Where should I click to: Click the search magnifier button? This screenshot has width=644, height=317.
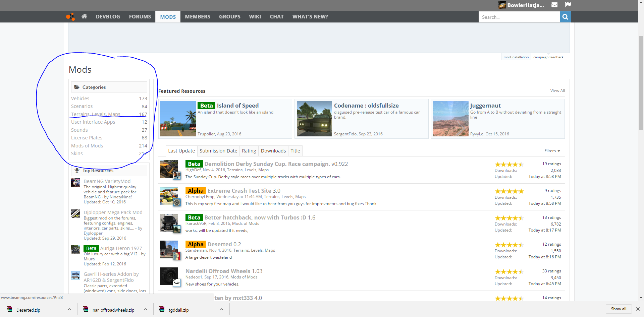[x=565, y=17]
